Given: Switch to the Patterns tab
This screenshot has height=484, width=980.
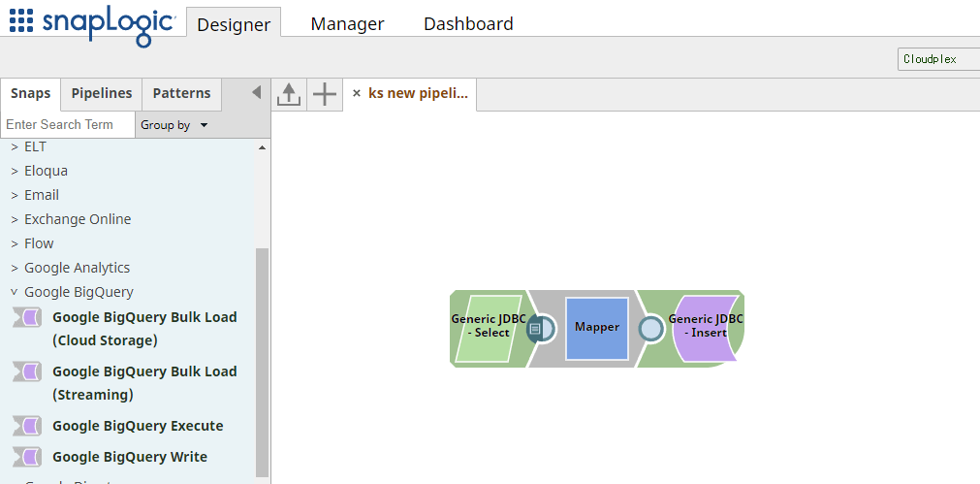Looking at the screenshot, I should pos(181,93).
